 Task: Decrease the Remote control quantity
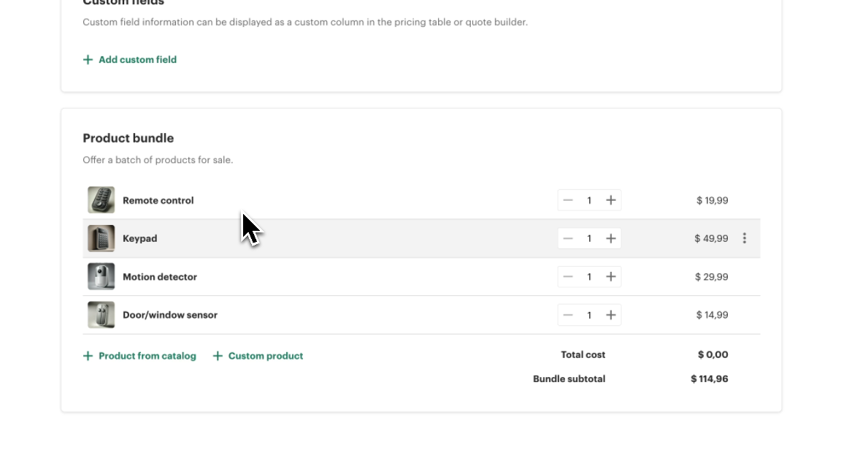(568, 199)
